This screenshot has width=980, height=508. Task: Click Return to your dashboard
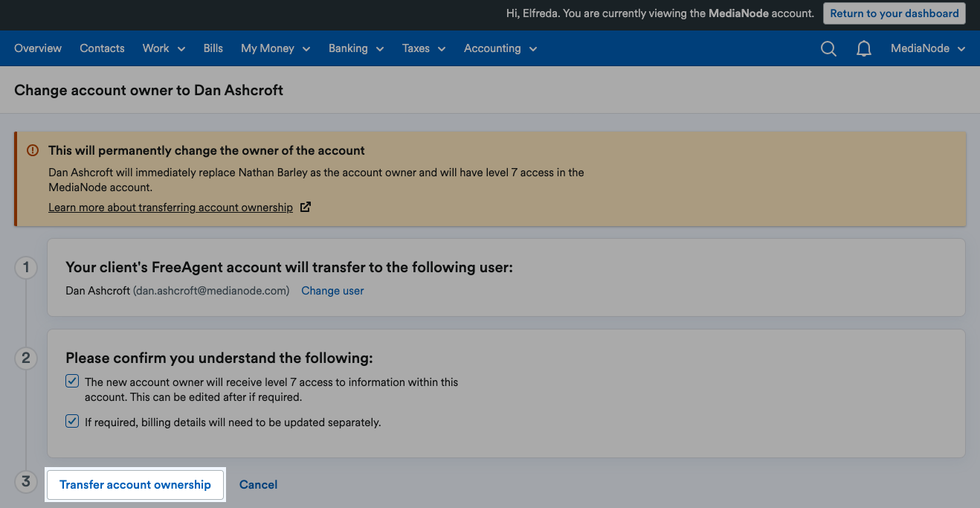point(894,13)
